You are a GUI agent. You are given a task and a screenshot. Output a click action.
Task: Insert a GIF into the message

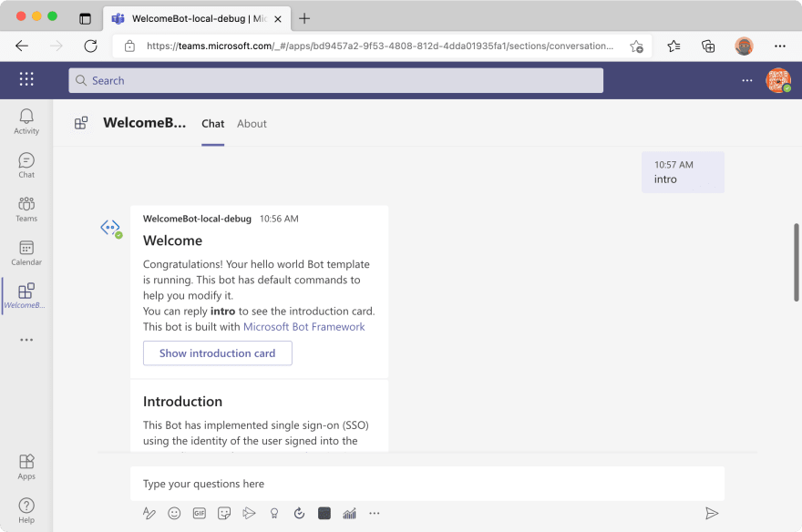tap(199, 513)
